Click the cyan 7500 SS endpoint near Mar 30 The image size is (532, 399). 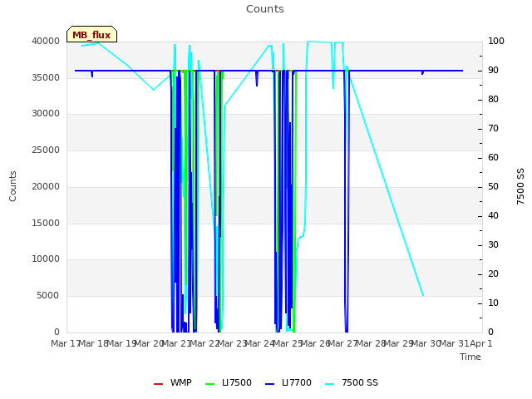[423, 296]
